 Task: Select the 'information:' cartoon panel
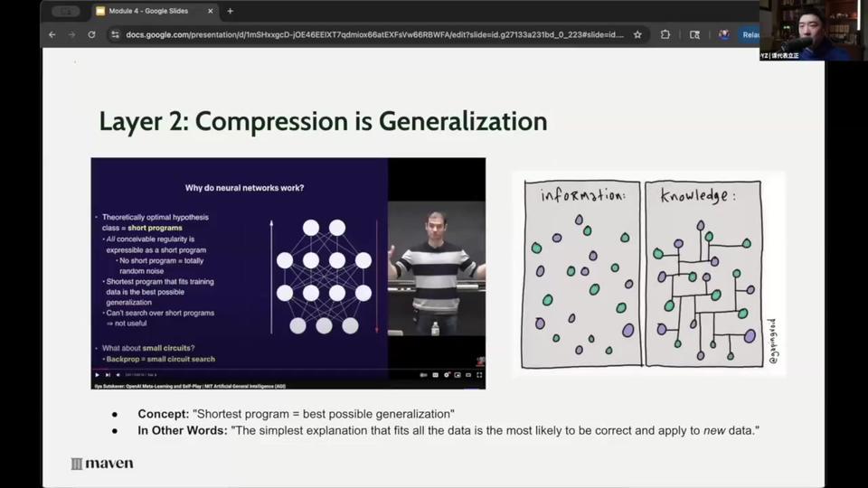point(581,275)
